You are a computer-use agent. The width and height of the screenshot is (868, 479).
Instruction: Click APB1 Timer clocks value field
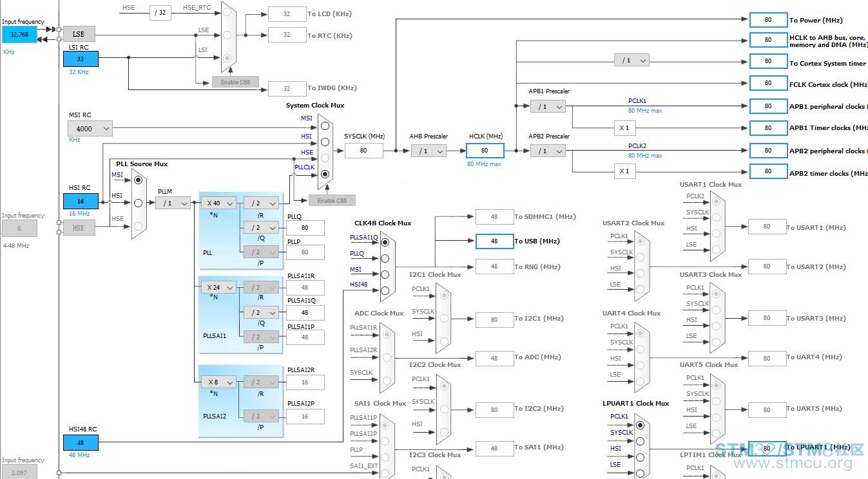click(x=768, y=127)
